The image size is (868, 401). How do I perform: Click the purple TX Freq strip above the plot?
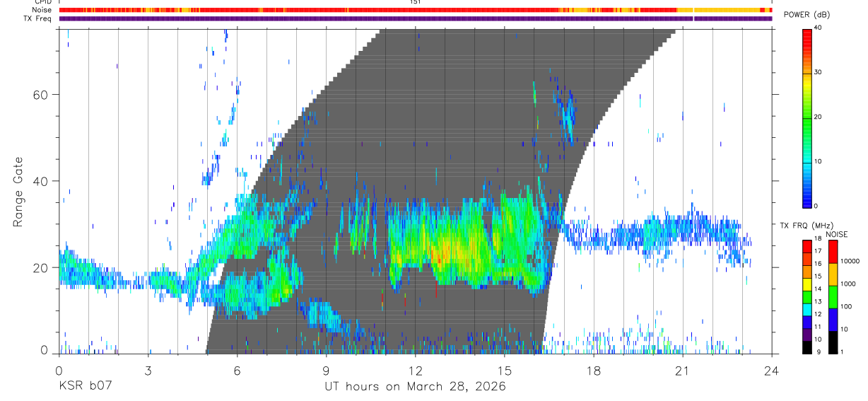(416, 18)
